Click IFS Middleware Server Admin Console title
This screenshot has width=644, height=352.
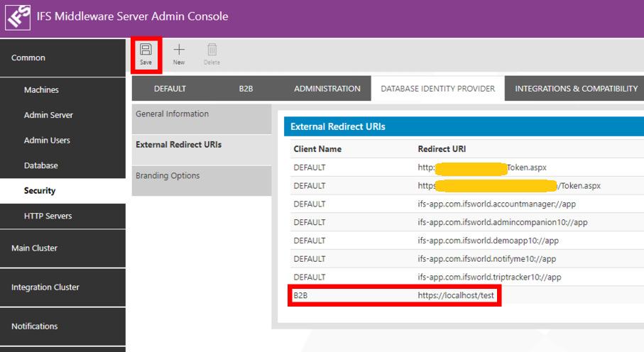(132, 16)
